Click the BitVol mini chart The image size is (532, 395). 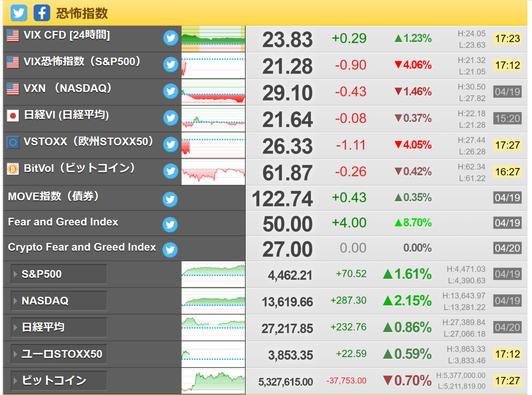pyautogui.click(x=213, y=172)
